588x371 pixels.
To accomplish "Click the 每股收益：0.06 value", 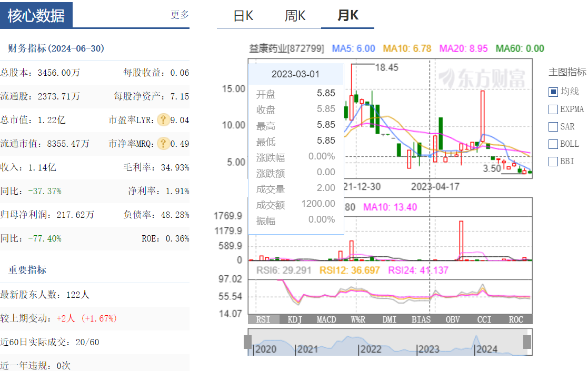I will [156, 73].
